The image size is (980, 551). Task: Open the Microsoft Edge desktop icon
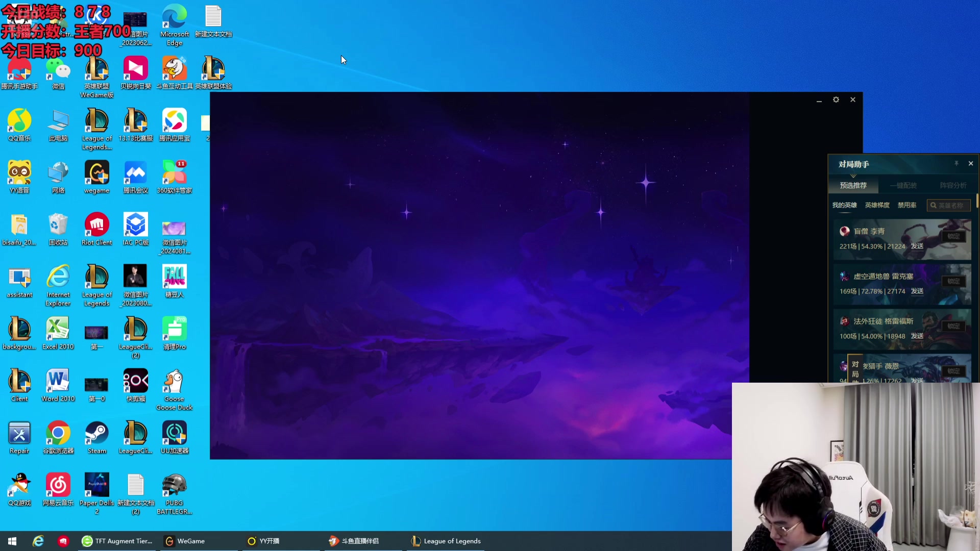pyautogui.click(x=174, y=25)
